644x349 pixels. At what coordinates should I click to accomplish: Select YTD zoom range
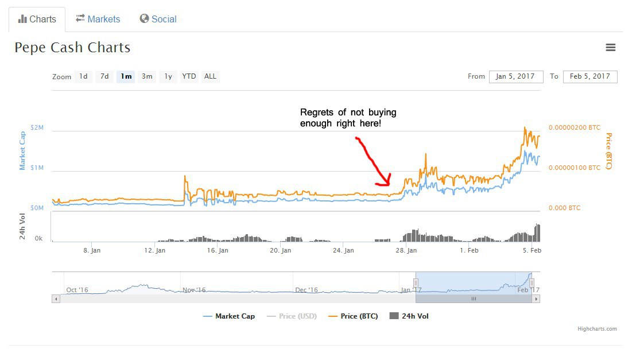(x=189, y=76)
